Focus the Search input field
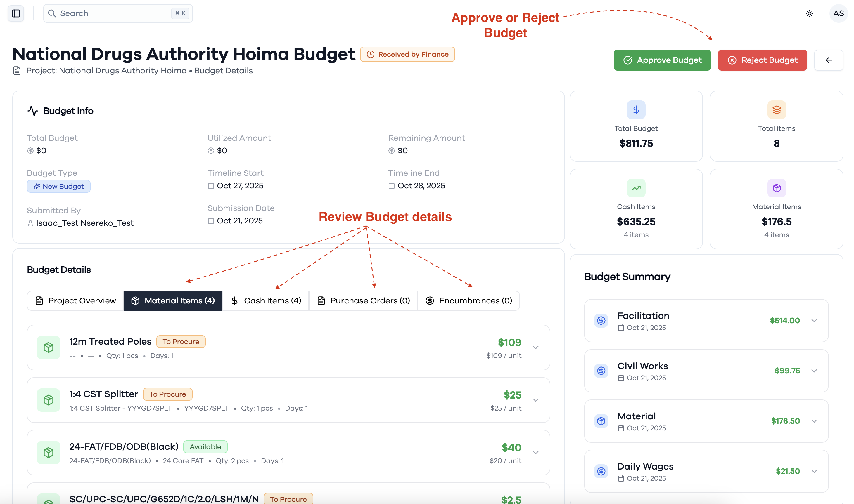Screen dimensions: 854x504 [118, 13]
